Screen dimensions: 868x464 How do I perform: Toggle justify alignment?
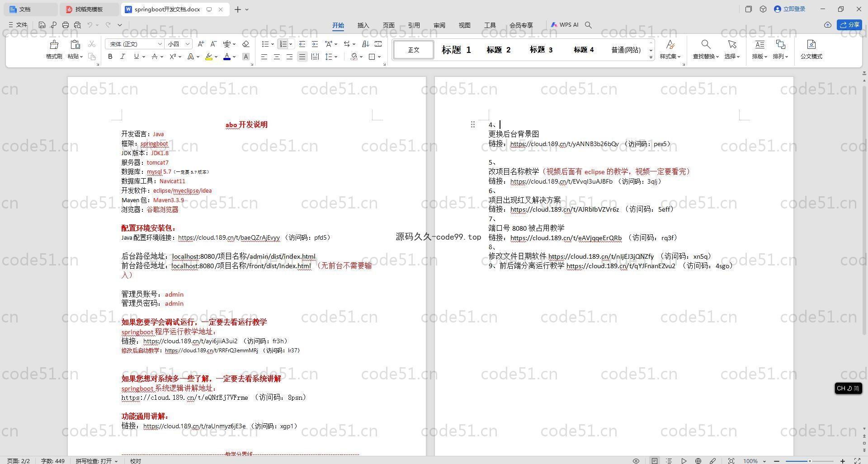302,57
